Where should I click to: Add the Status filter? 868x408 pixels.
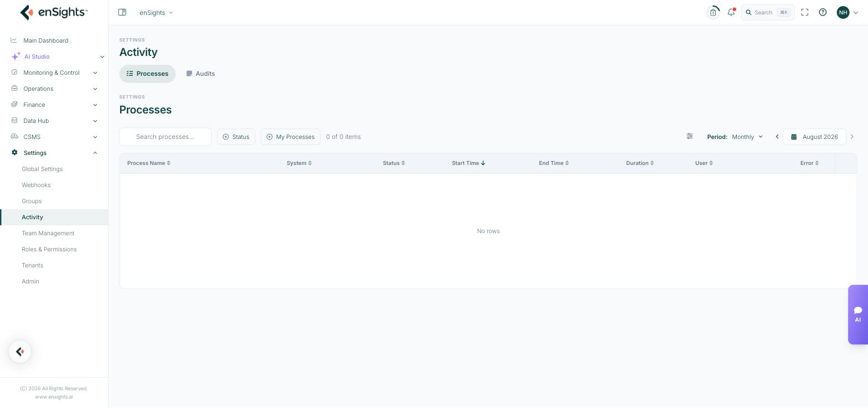[x=236, y=137]
